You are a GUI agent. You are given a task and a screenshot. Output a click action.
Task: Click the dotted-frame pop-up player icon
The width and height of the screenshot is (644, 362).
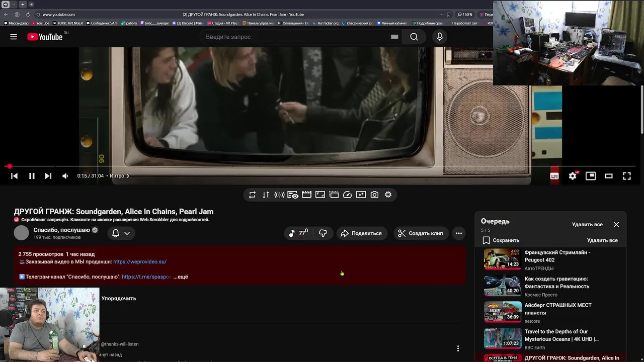(334, 195)
